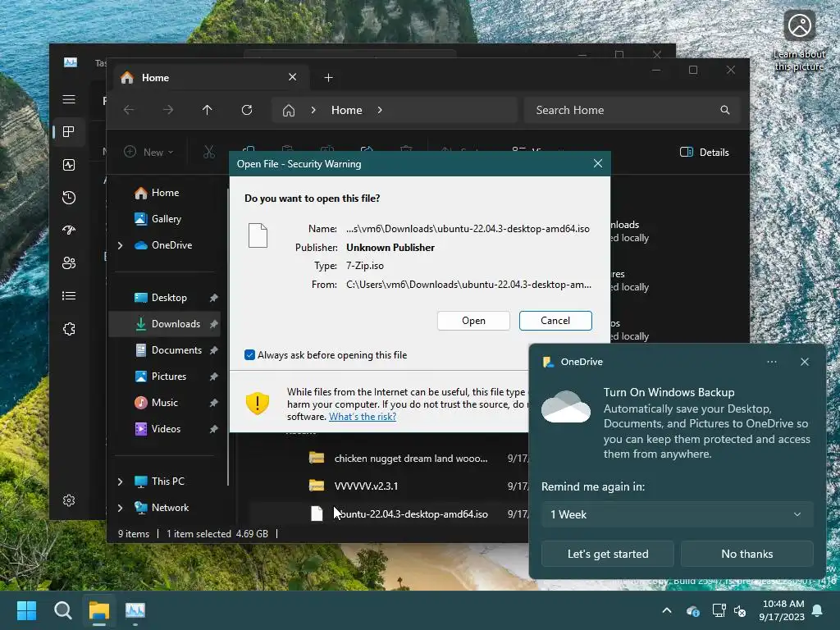
Task: Open the Users icon in Task Manager sidebar
Action: tap(69, 263)
